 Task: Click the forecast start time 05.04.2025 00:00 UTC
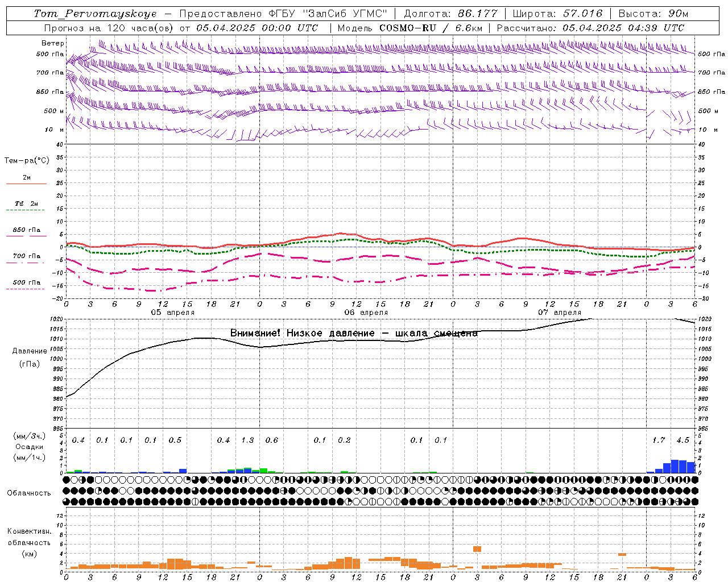click(257, 28)
